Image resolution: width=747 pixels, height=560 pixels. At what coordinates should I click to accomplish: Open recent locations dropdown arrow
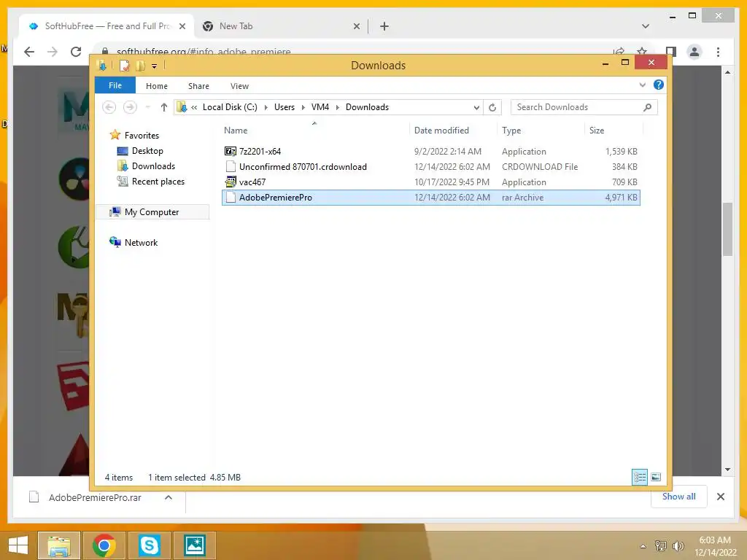[x=147, y=107]
